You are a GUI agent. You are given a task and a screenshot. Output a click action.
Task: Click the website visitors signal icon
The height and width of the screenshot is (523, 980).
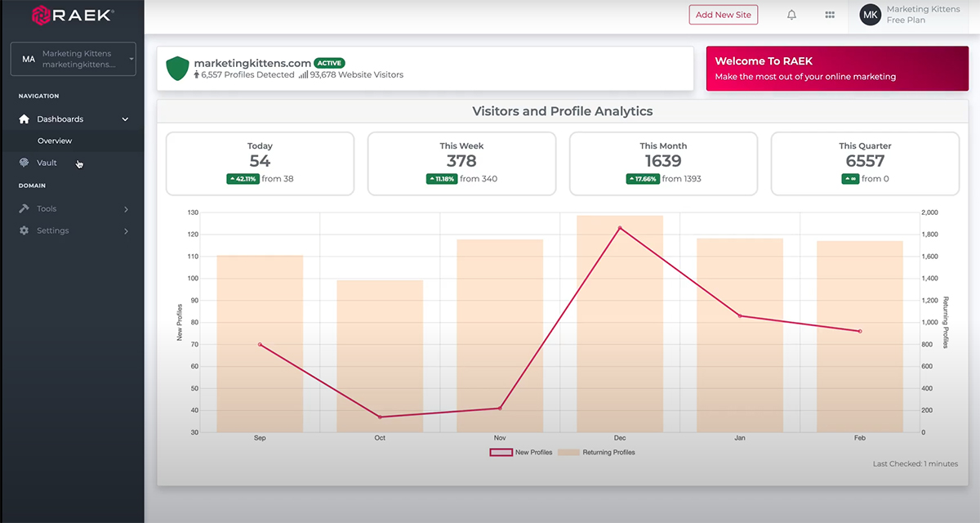point(303,74)
